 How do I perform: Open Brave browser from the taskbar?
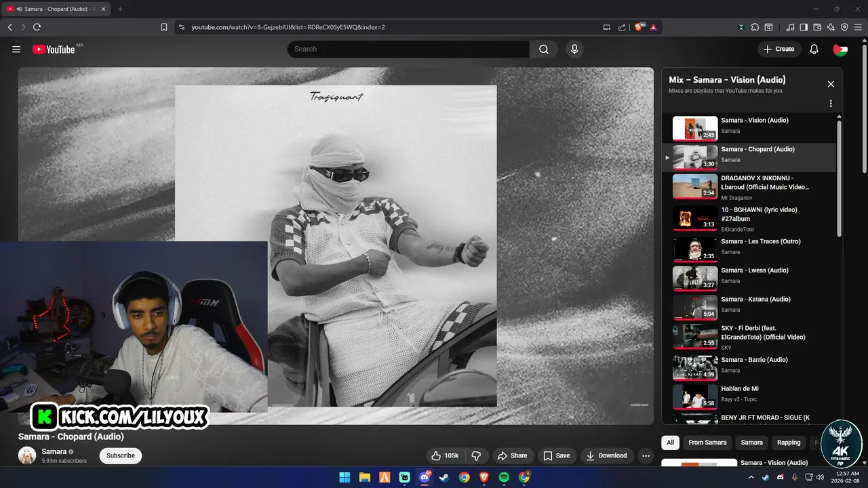[x=484, y=477]
